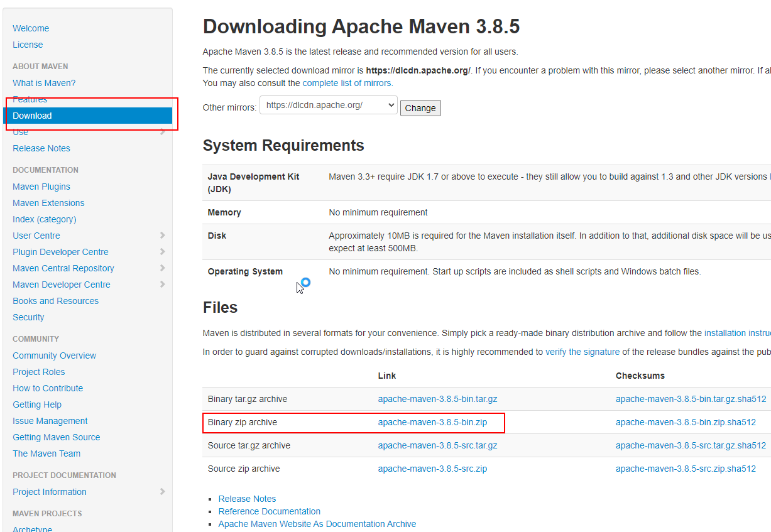Open Maven Extensions page
Image resolution: width=771 pixels, height=532 pixels.
point(48,203)
